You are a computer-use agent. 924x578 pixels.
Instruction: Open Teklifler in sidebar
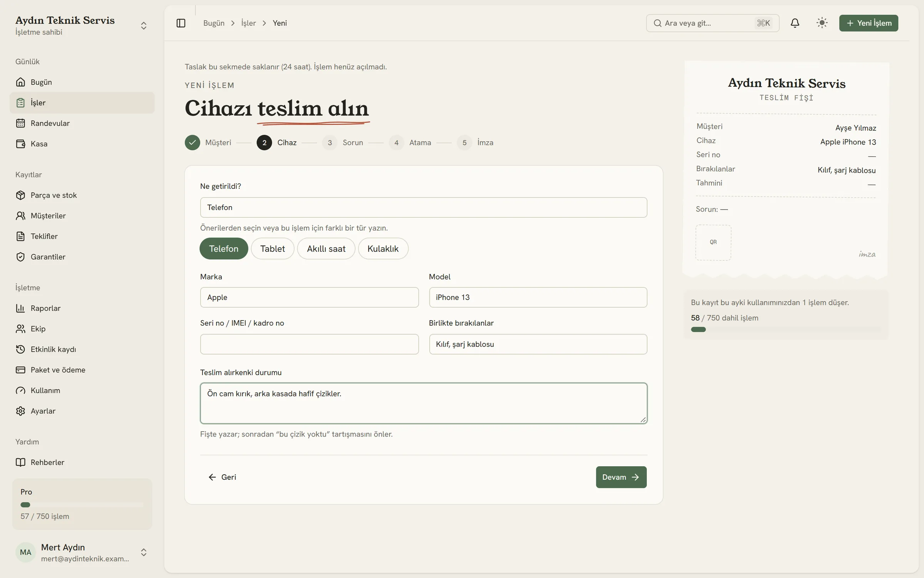(82, 236)
